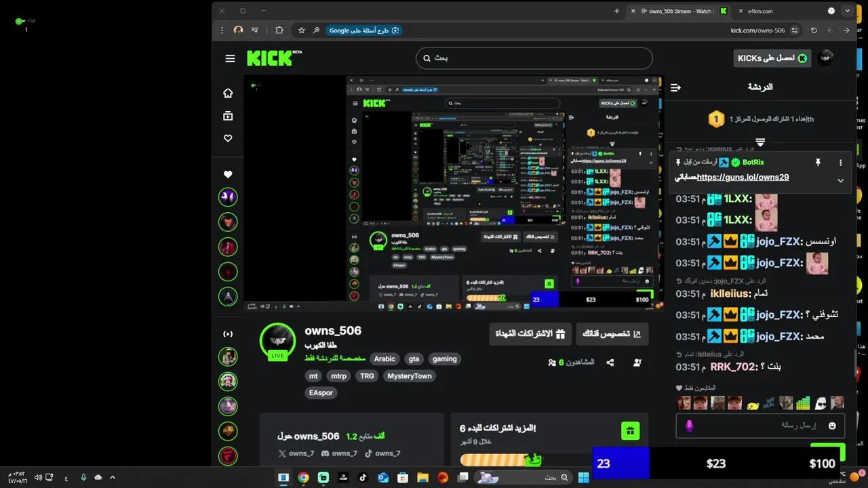Select the gta tag
868x488 pixels.
[x=414, y=359]
